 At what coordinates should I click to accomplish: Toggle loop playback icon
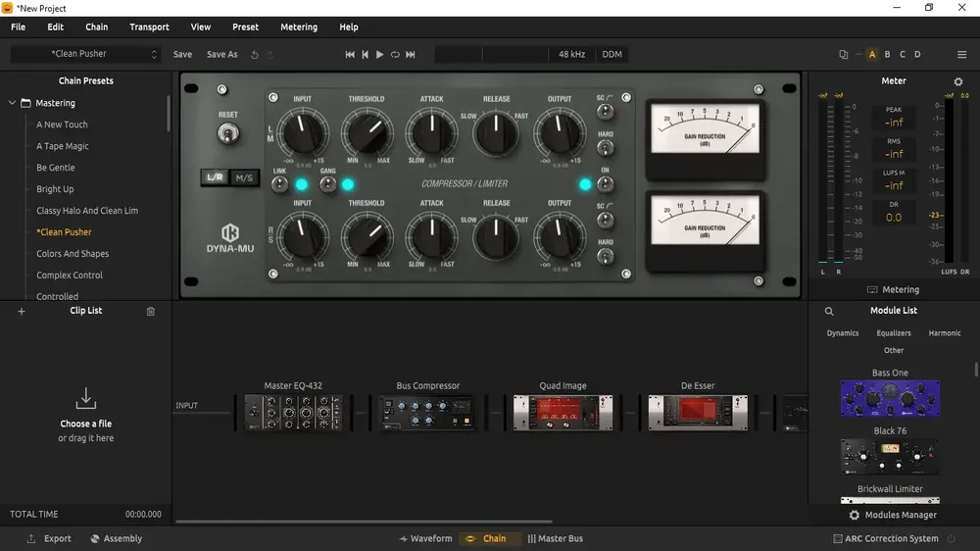(x=395, y=54)
